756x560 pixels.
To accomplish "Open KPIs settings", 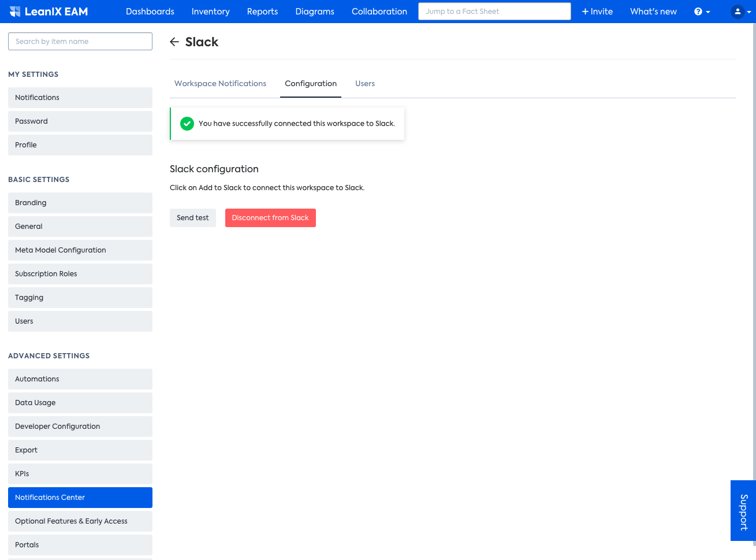I will point(80,474).
